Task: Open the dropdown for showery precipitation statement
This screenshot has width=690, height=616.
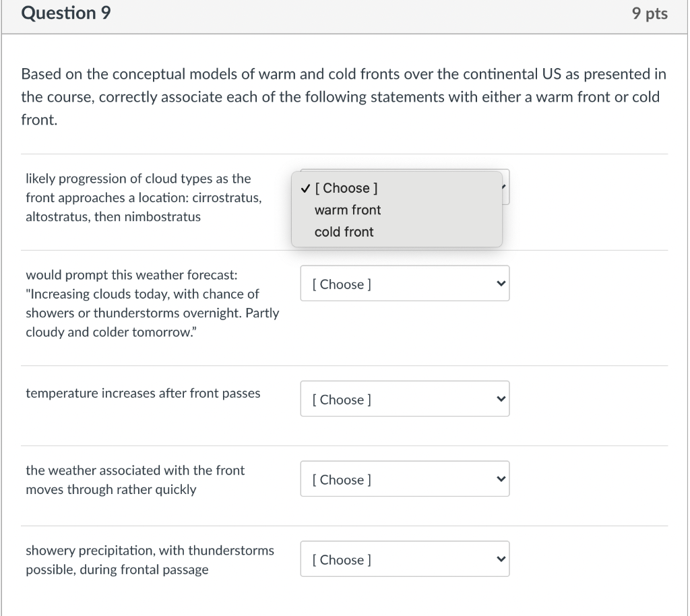Action: click(404, 559)
